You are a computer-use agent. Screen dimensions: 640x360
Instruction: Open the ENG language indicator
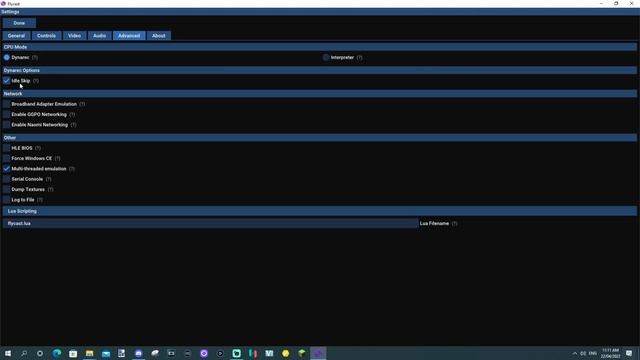(593, 353)
